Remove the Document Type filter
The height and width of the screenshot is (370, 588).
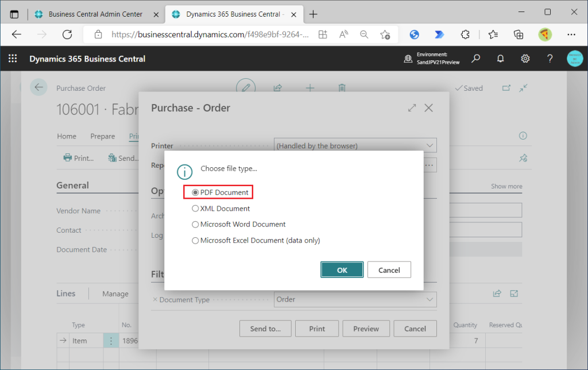[155, 299]
